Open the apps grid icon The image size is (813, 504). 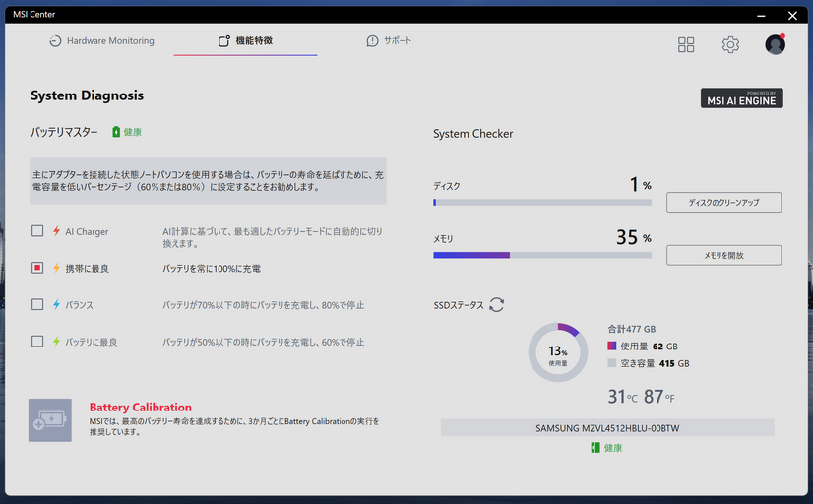coord(686,44)
